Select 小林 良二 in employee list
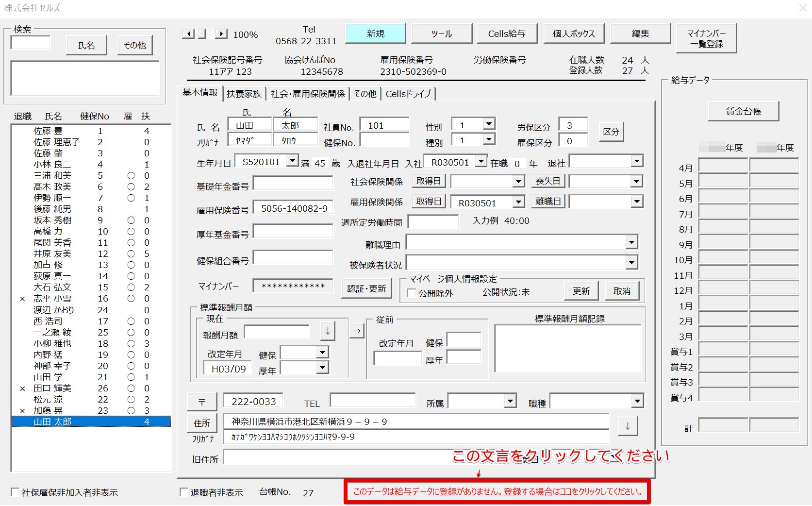Screen dimensions: 812x506 [x=91, y=164]
